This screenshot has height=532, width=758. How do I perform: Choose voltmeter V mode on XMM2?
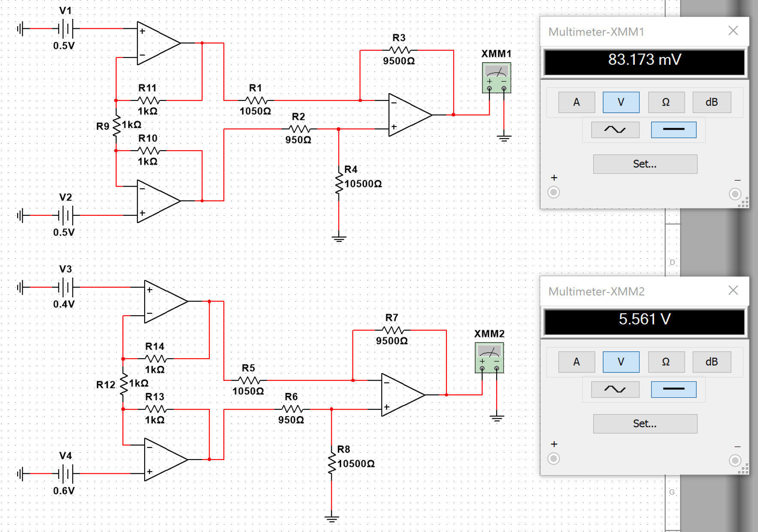[621, 362]
